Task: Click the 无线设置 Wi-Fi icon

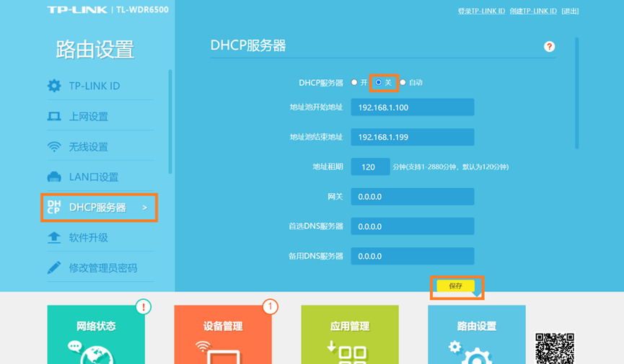Action: coord(54,147)
